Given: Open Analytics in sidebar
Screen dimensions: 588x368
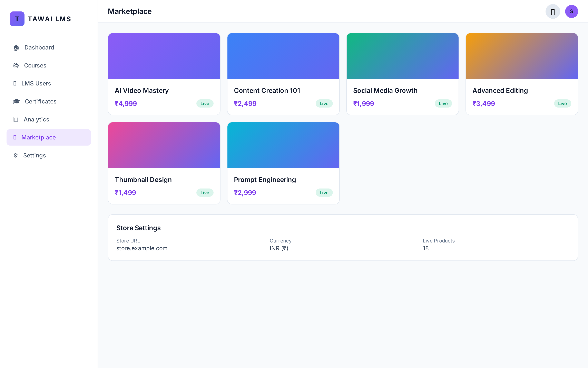Looking at the screenshot, I should point(49,120).
